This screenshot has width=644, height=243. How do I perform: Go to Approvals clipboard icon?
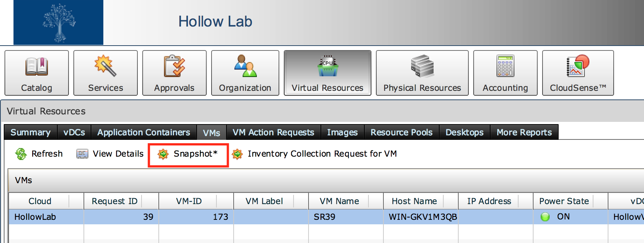pos(174,66)
